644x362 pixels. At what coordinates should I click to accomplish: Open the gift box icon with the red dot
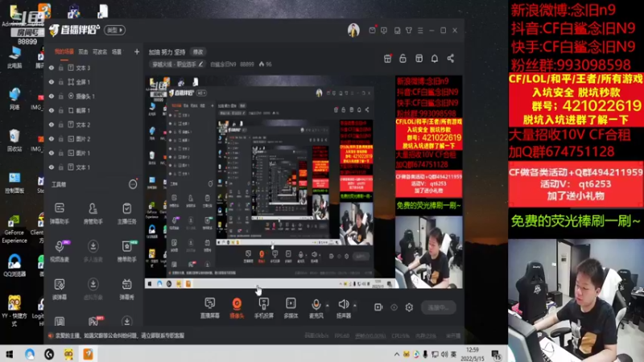point(387,59)
